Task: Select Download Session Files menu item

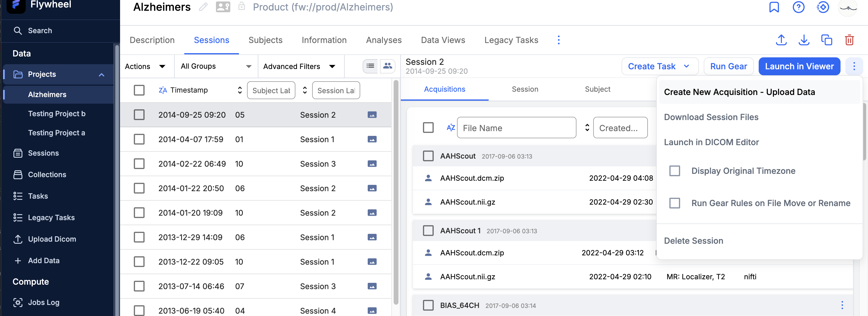Action: (x=711, y=117)
